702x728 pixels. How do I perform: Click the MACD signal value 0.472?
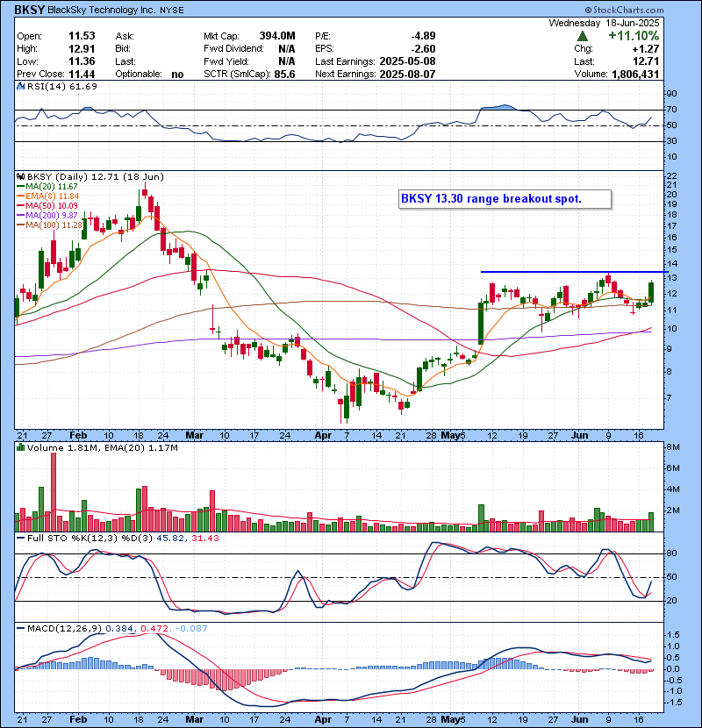click(x=154, y=629)
